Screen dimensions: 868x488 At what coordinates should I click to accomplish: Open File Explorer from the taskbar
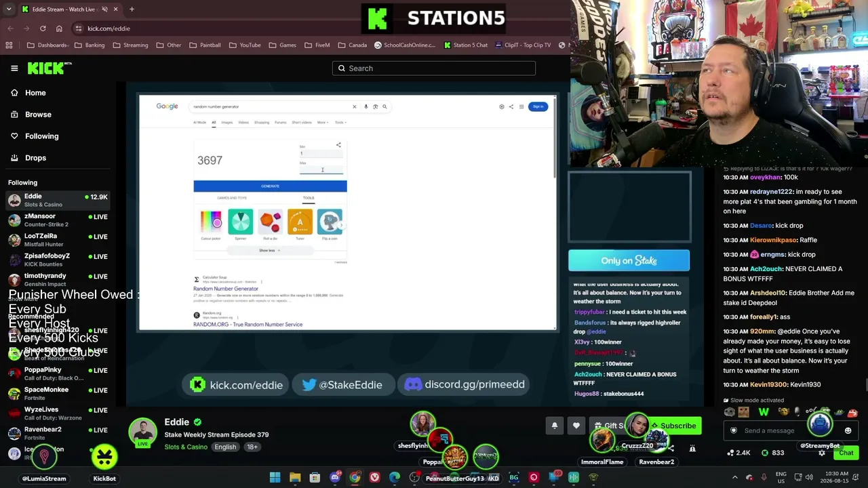tap(295, 478)
